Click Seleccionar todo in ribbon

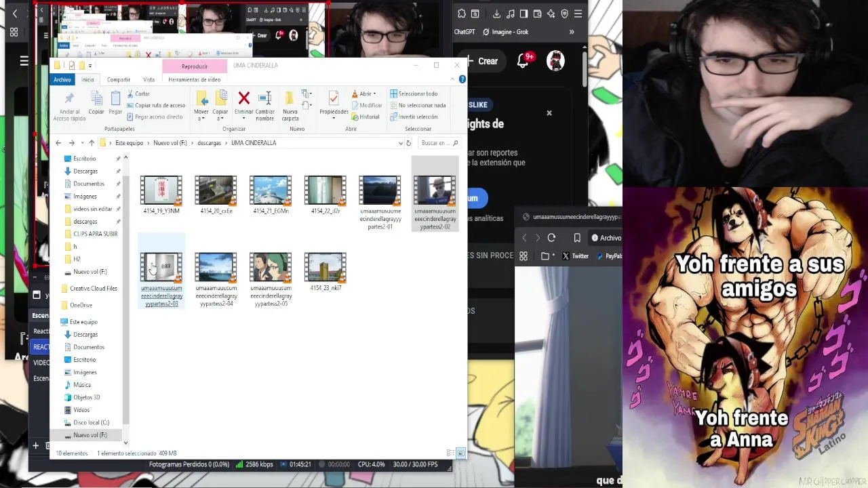pos(414,94)
